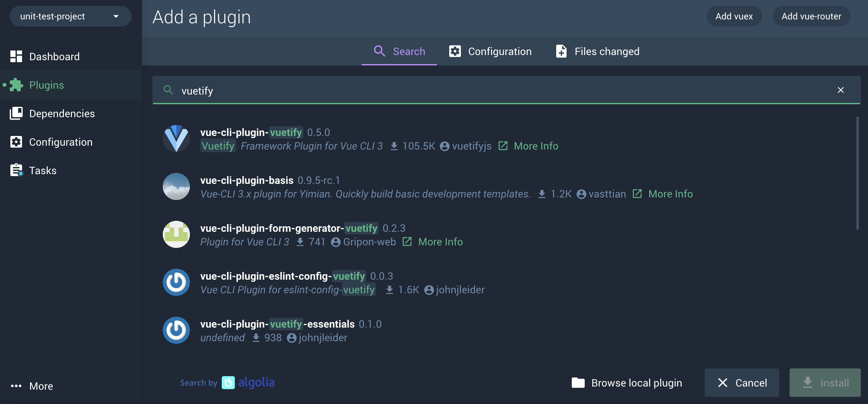This screenshot has width=868, height=404.
Task: Click the Tasks sidebar icon
Action: tap(16, 170)
